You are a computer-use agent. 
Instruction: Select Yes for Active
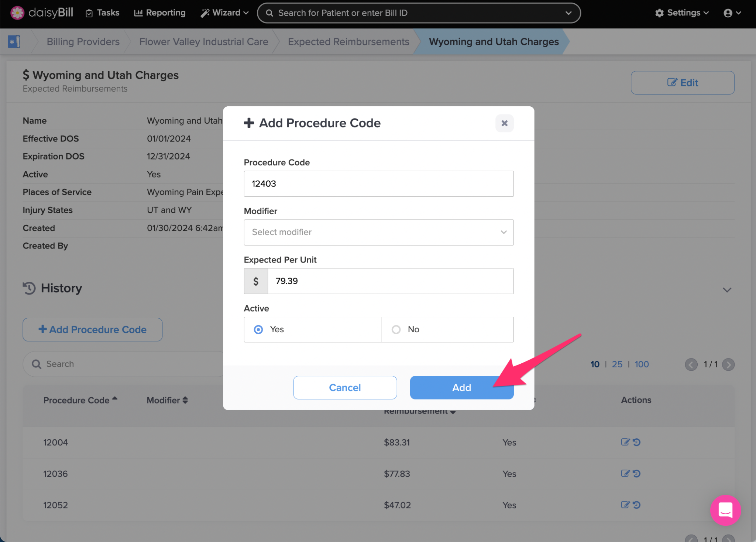tap(258, 329)
